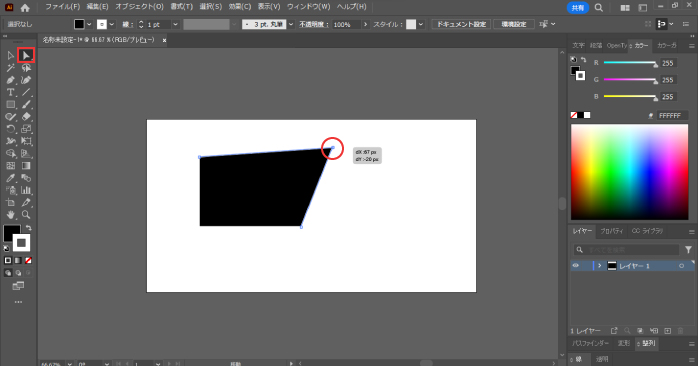The width and height of the screenshot is (698, 366).
Task: Select the Zoom tool
Action: 26,215
